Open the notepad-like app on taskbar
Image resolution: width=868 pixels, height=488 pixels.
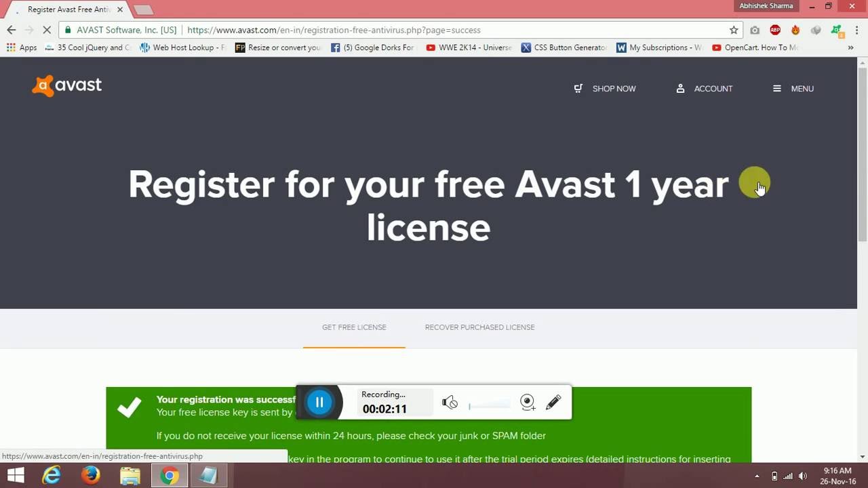point(208,476)
